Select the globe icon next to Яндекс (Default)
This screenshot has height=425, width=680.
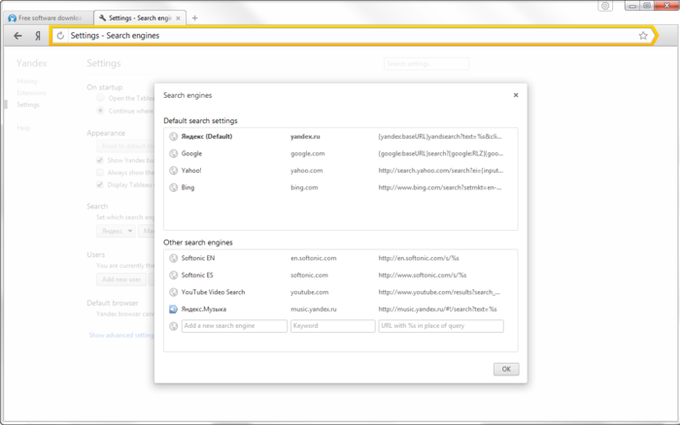click(x=173, y=137)
